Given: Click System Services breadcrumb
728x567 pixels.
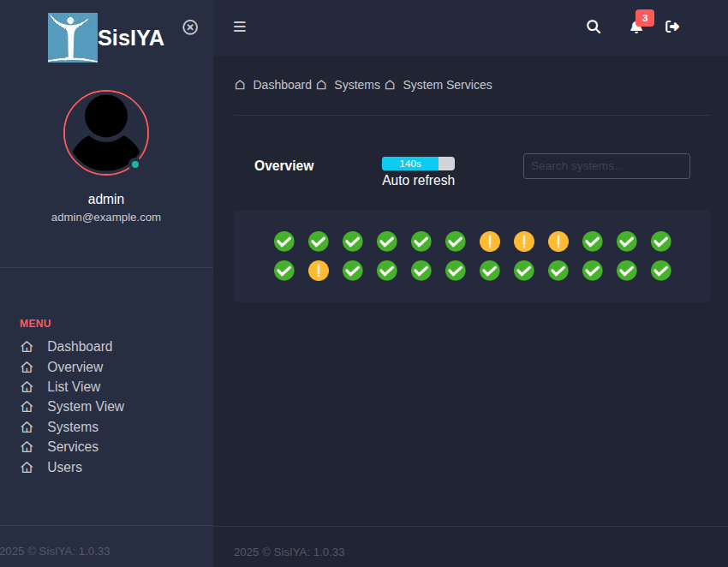Looking at the screenshot, I should point(448,85).
